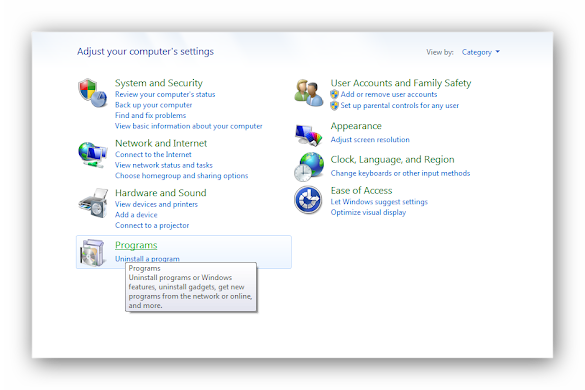Click Review your computer's status

[x=165, y=94]
